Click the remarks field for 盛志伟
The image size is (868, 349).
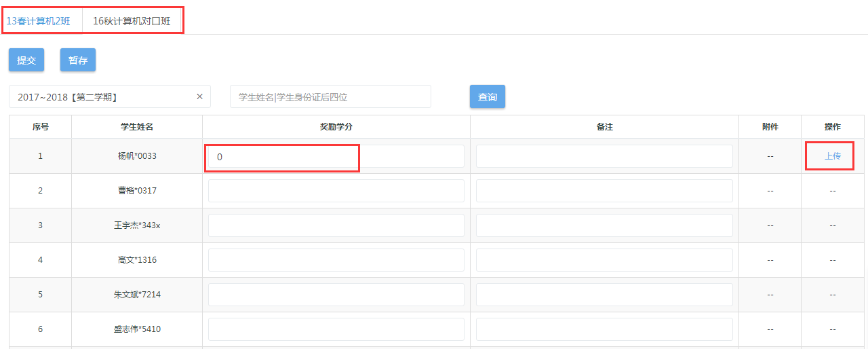(604, 329)
